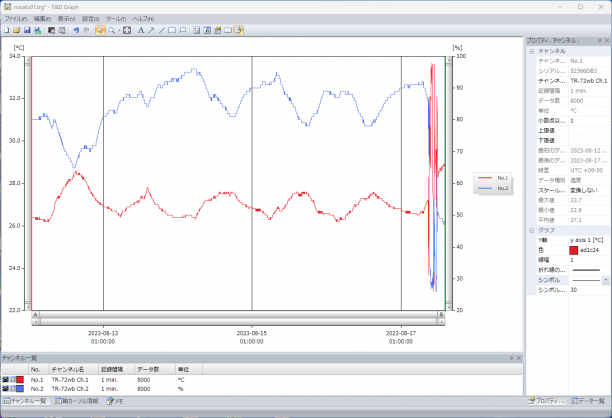Click the Save As icon with green badge
The width and height of the screenshot is (612, 418).
click(37, 30)
